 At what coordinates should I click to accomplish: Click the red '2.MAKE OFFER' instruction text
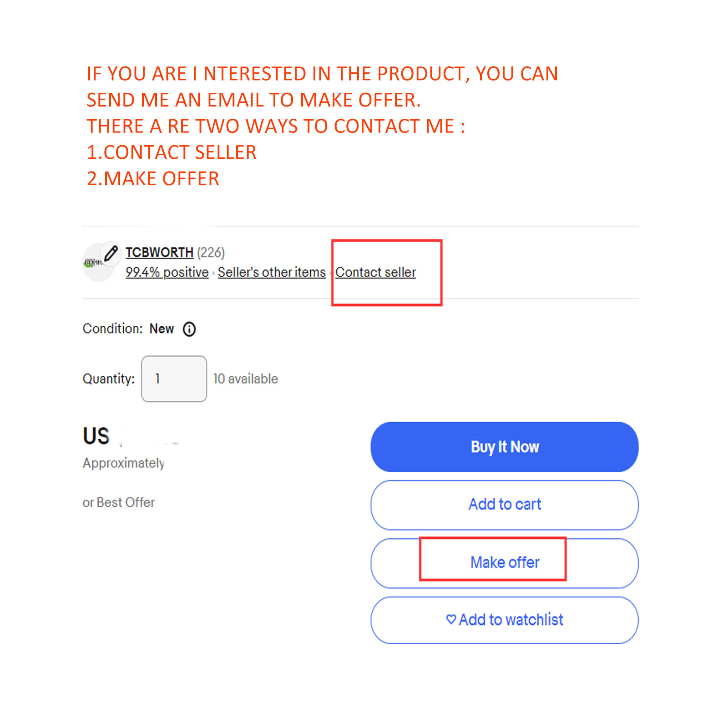coord(153,178)
